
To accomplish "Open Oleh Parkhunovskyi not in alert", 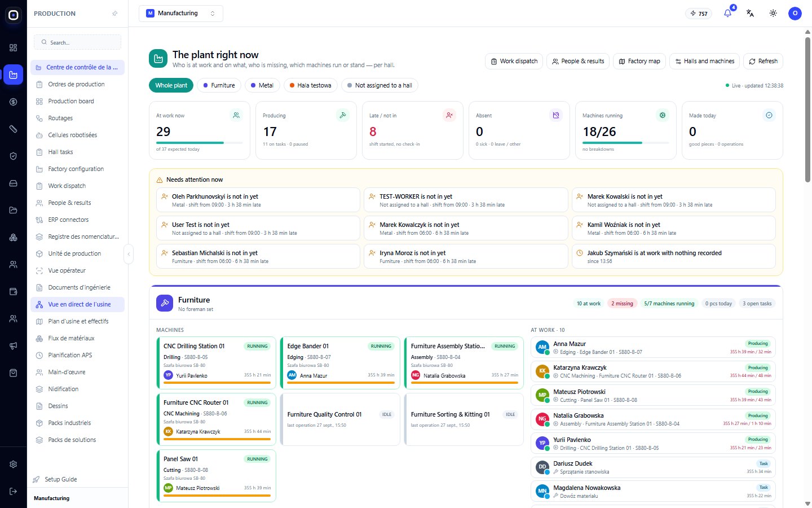I will [x=258, y=200].
